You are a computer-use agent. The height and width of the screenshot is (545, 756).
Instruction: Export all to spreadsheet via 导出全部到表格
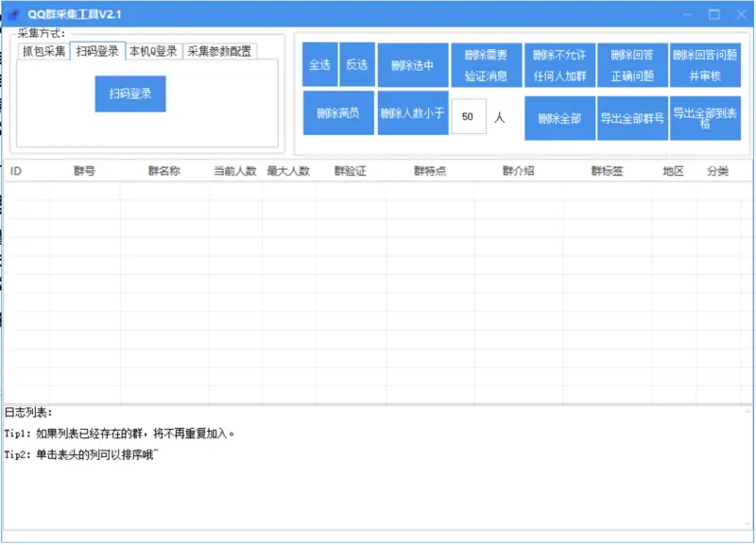[x=705, y=117]
